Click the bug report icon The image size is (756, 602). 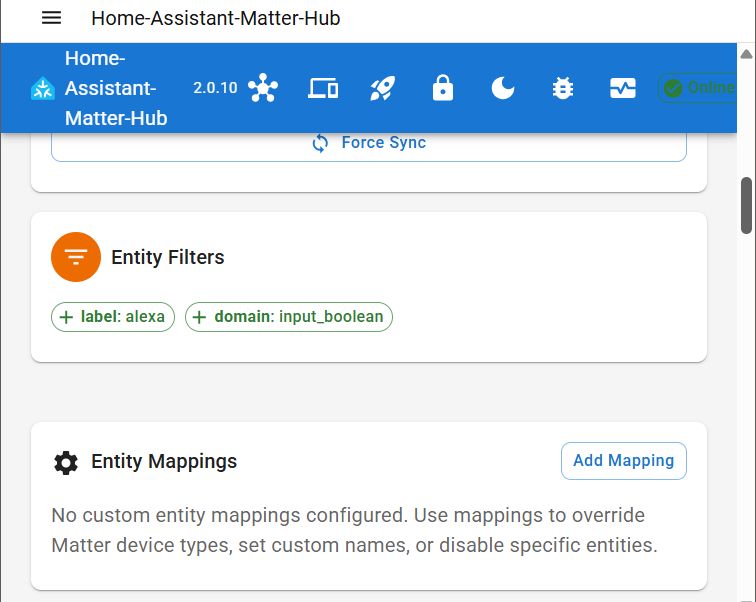563,88
